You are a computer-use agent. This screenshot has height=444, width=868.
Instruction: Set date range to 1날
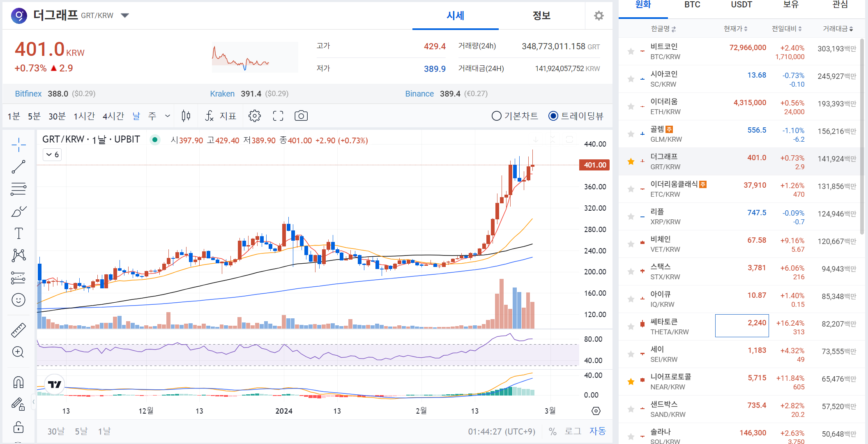click(x=104, y=431)
